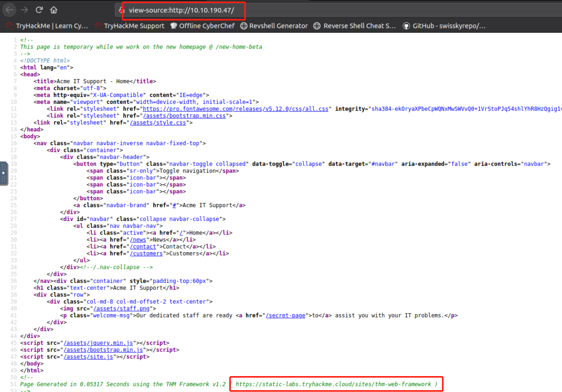This screenshot has height=392, width=562.
Task: Follow the /secret-page link in source
Action: tap(285, 315)
